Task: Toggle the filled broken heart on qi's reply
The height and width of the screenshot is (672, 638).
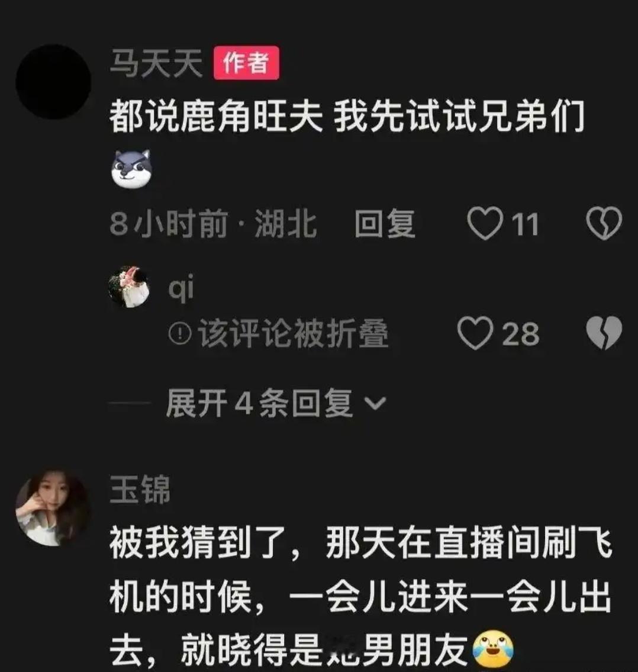Action: [x=604, y=333]
